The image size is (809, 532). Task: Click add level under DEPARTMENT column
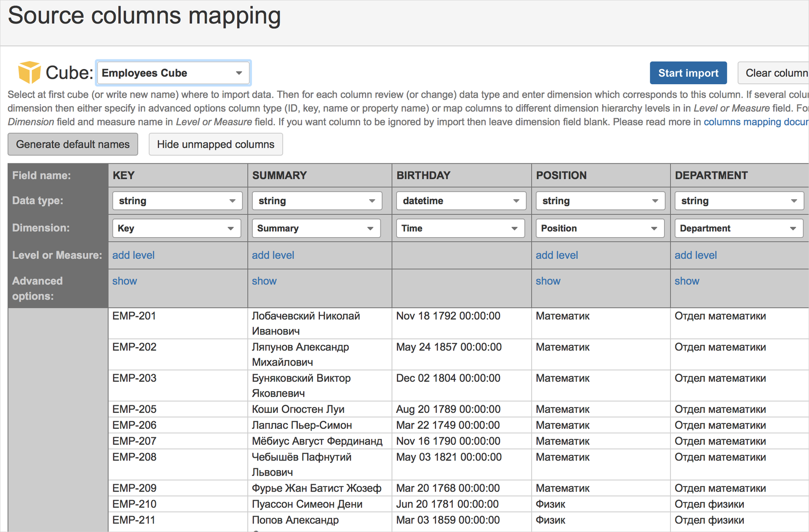point(695,255)
